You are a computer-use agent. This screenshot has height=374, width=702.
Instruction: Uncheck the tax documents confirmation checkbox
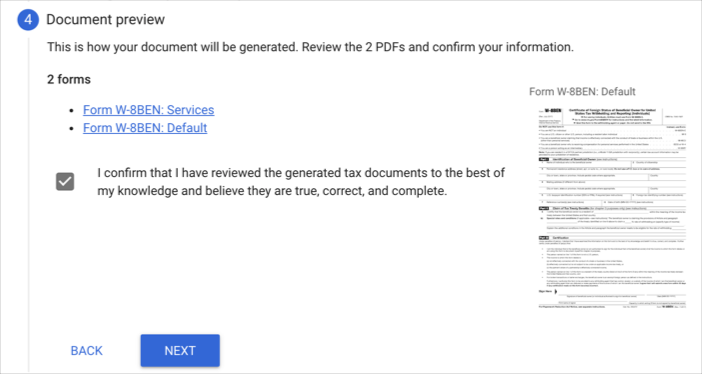point(65,181)
